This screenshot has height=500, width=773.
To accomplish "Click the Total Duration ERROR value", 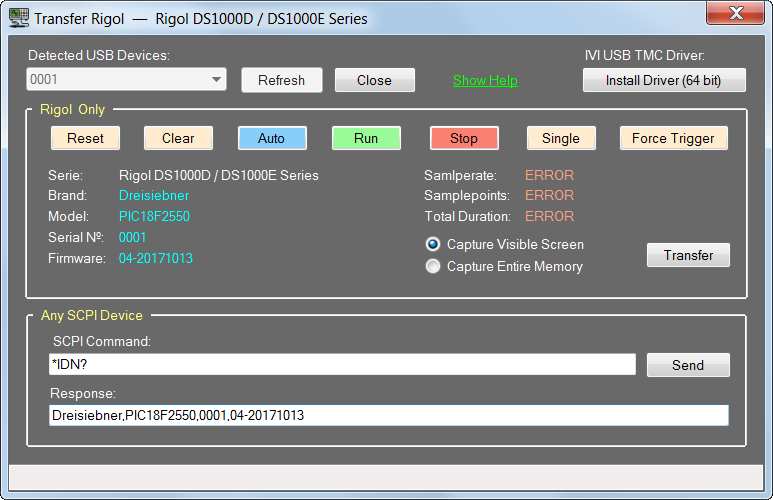I will point(549,216).
